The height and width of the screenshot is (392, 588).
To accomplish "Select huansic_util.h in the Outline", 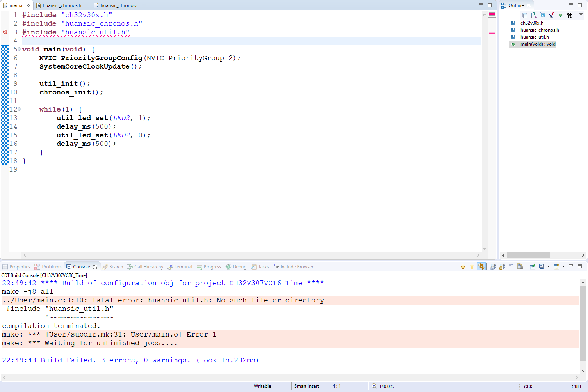I will pos(535,37).
